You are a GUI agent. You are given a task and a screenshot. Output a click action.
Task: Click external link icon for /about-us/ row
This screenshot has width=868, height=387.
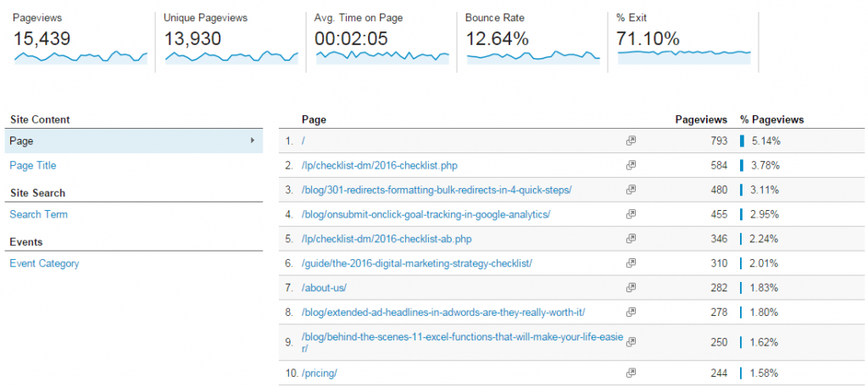(x=631, y=288)
